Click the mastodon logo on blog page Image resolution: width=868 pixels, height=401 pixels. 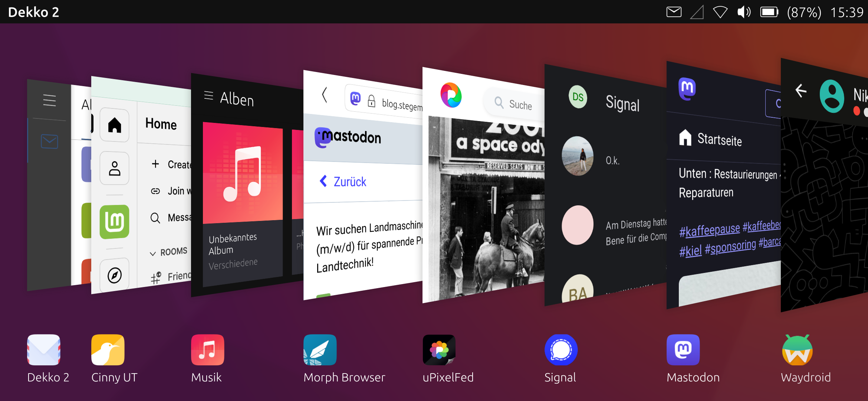[348, 137]
